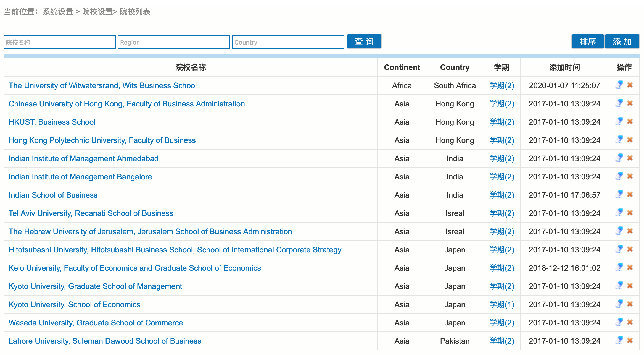Click the 排序 sort button
This screenshot has width=644, height=355.
[x=587, y=41]
